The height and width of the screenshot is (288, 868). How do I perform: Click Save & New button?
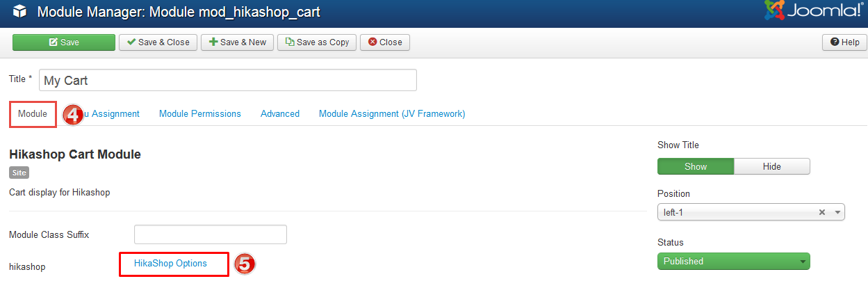click(238, 42)
